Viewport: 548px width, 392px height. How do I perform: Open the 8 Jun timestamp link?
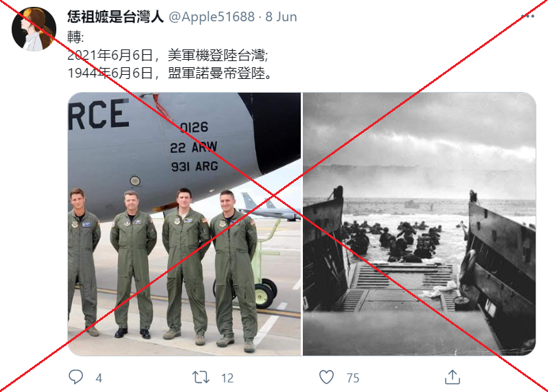tap(282, 16)
